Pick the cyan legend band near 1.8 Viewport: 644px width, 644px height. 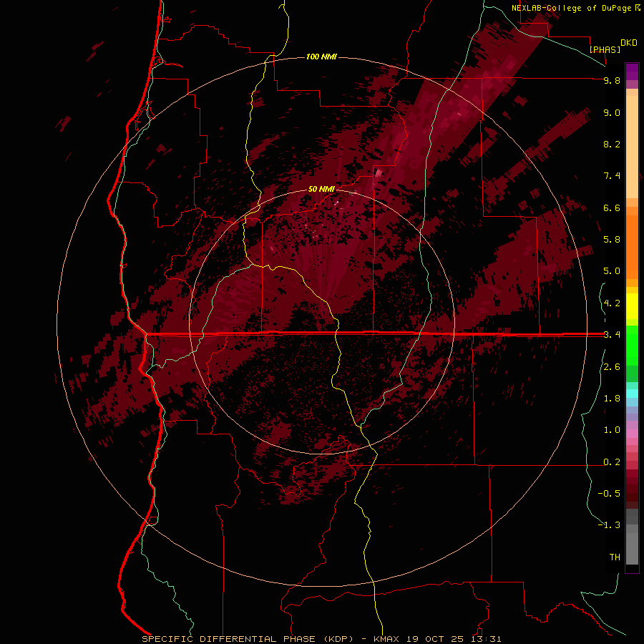pyautogui.click(x=632, y=394)
